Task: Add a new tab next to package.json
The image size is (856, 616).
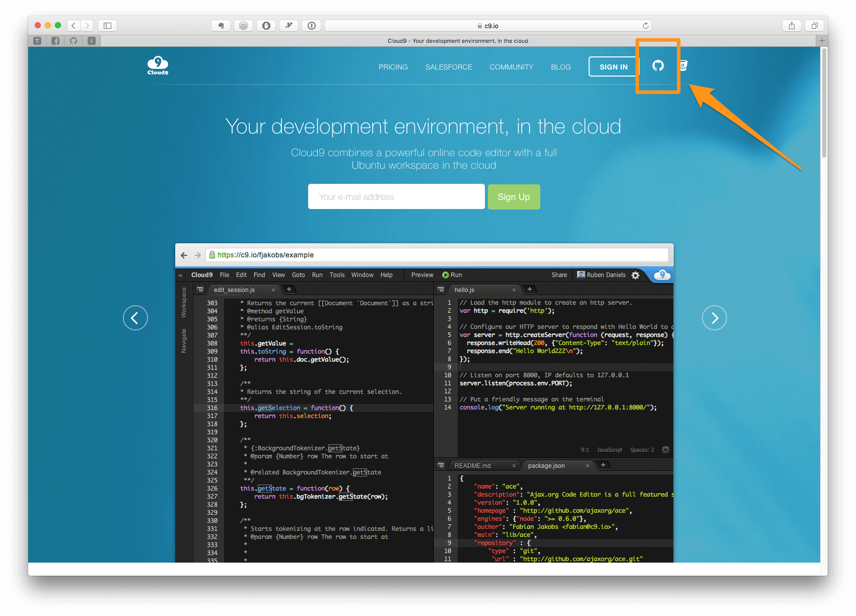Action: [603, 465]
